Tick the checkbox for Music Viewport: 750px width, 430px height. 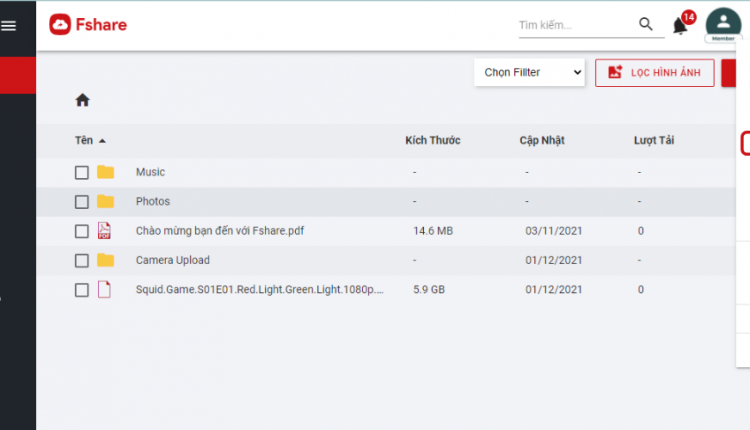point(82,173)
